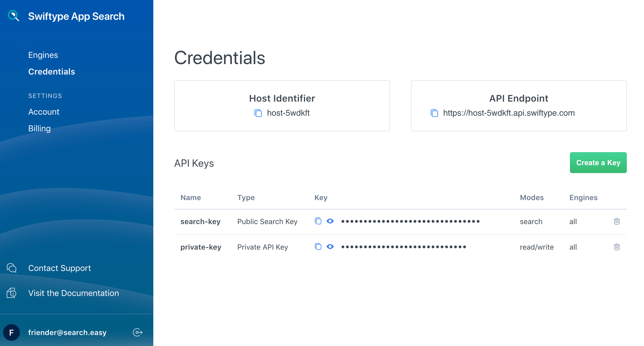Copy the private-key to clipboard
This screenshot has height=346, width=644.
(318, 247)
